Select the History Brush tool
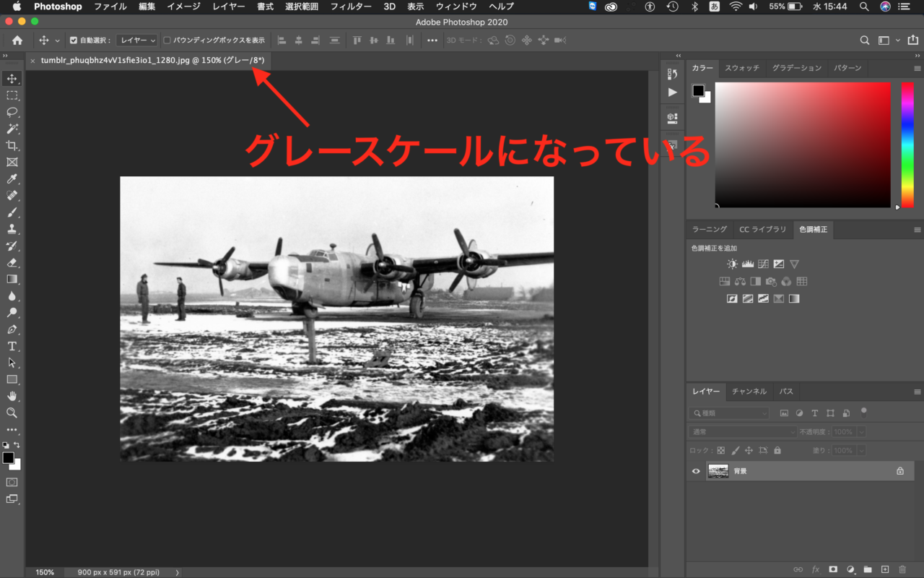Screen dimensions: 924x578 pos(12,246)
